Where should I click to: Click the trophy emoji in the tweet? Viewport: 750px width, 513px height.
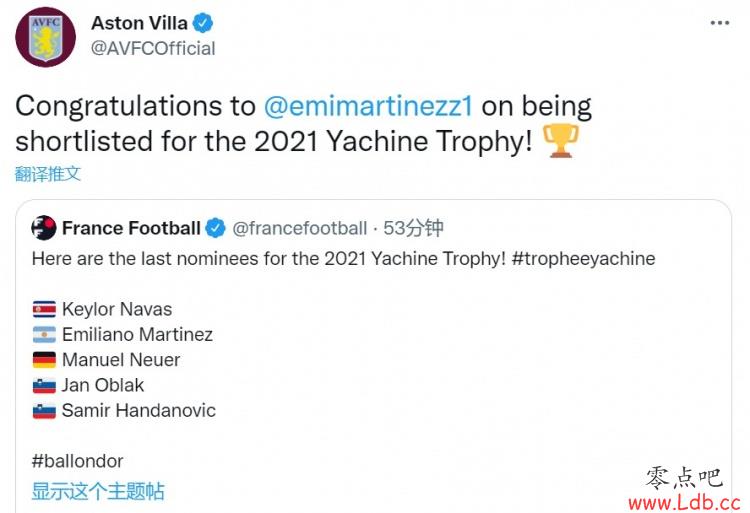click(560, 141)
